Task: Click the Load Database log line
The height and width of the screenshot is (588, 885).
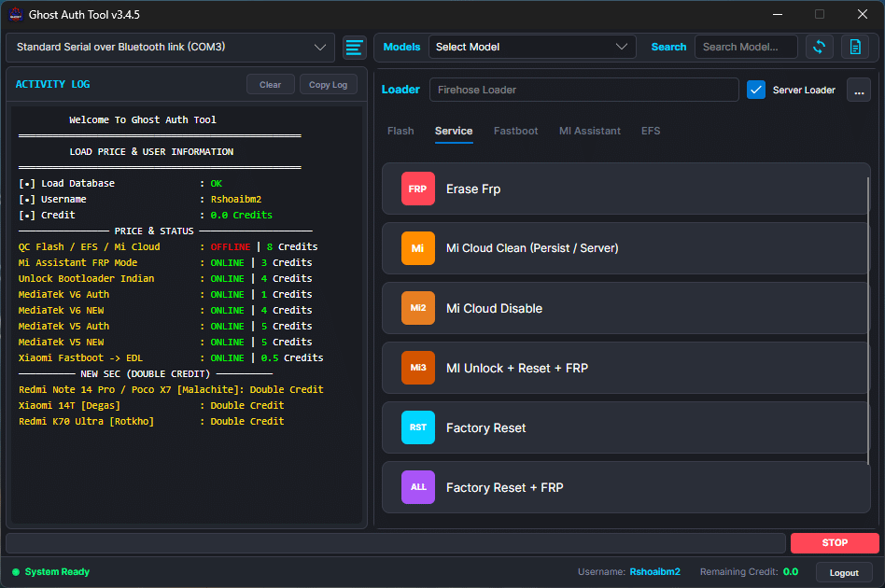Action: pos(120,183)
